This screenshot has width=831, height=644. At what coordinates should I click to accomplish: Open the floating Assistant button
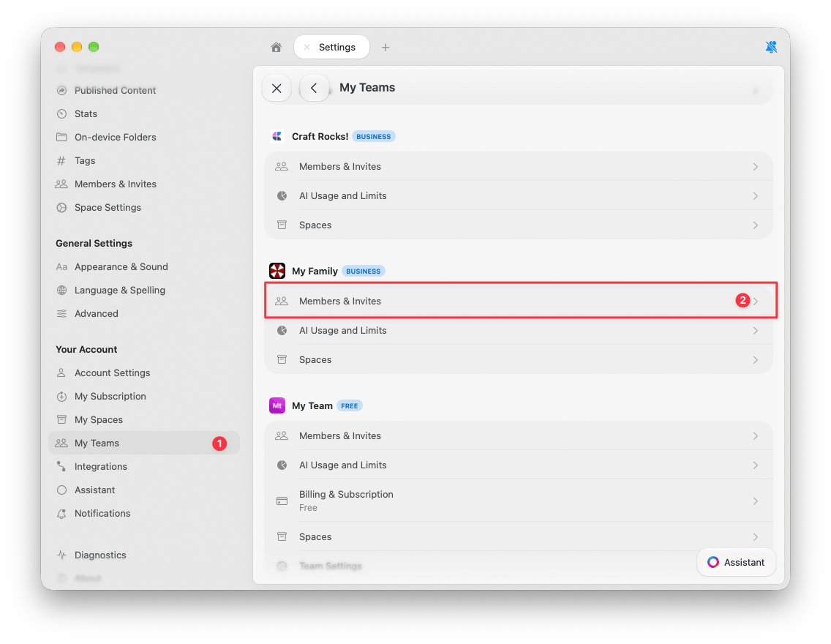(736, 562)
